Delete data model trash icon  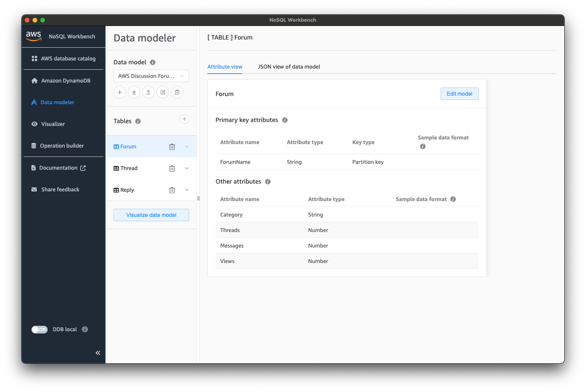click(177, 92)
